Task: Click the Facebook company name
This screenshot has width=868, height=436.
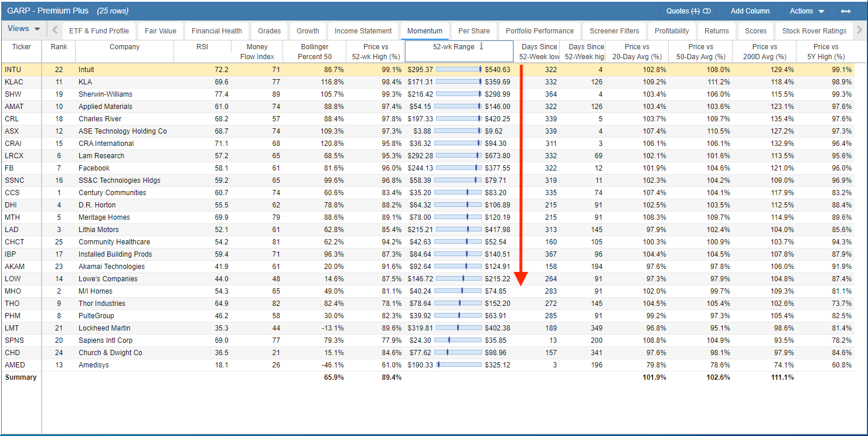Action: coord(94,168)
